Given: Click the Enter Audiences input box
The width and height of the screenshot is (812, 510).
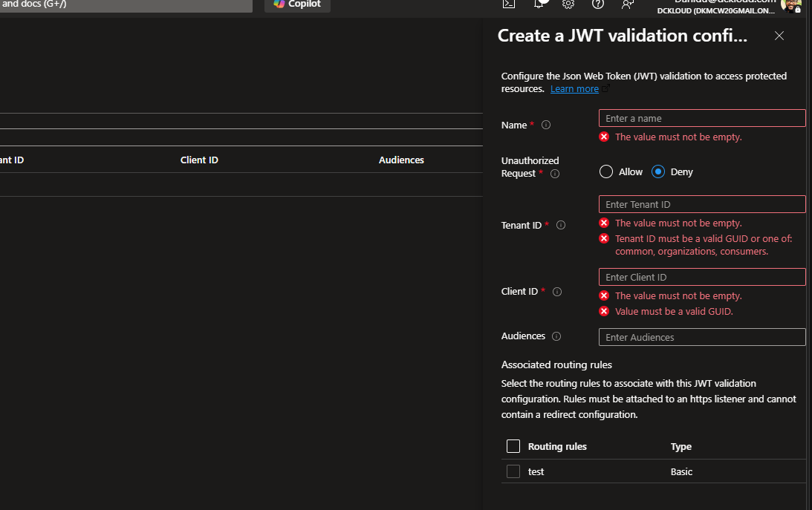Looking at the screenshot, I should tap(702, 337).
